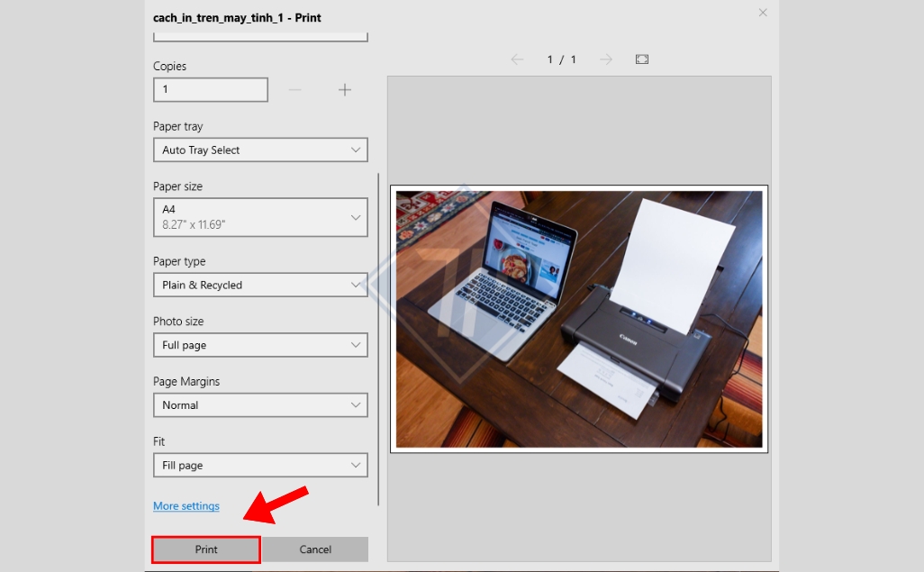Viewport: 924px width, 572px height.
Task: Click the plus icon to increase copies
Action: [344, 90]
